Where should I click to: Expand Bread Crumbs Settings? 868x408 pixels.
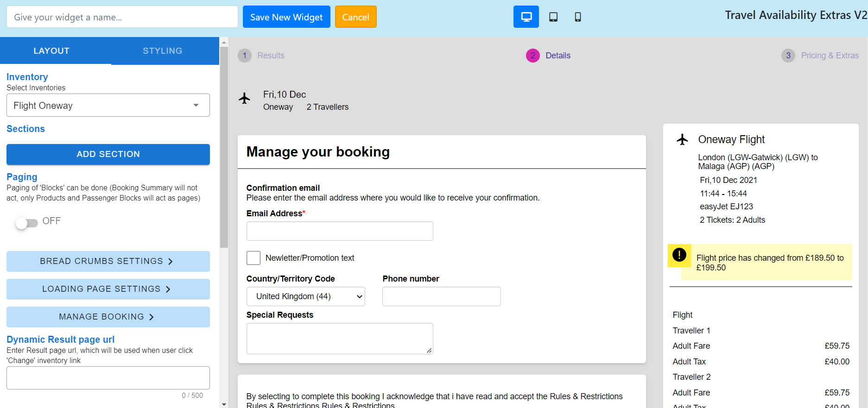[x=108, y=261]
